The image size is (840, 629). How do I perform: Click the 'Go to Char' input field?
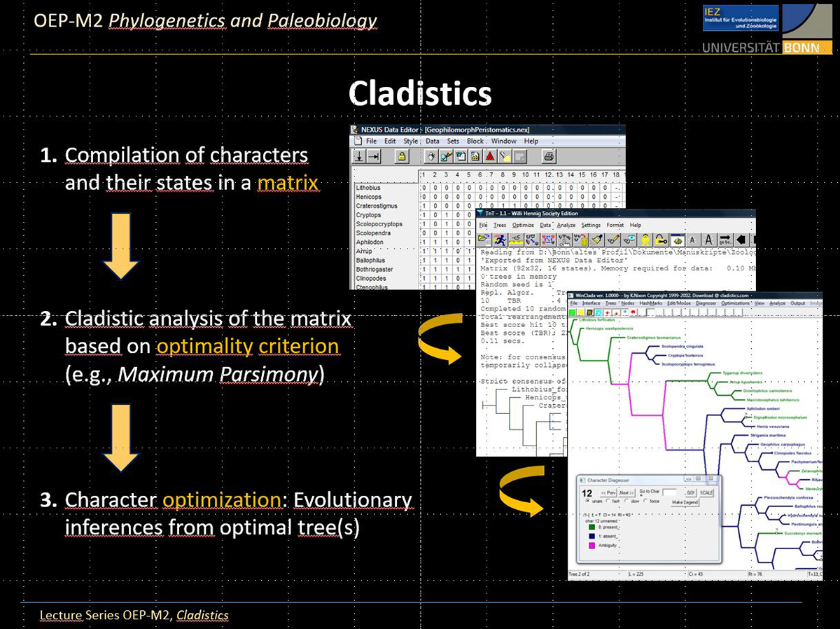pos(670,492)
